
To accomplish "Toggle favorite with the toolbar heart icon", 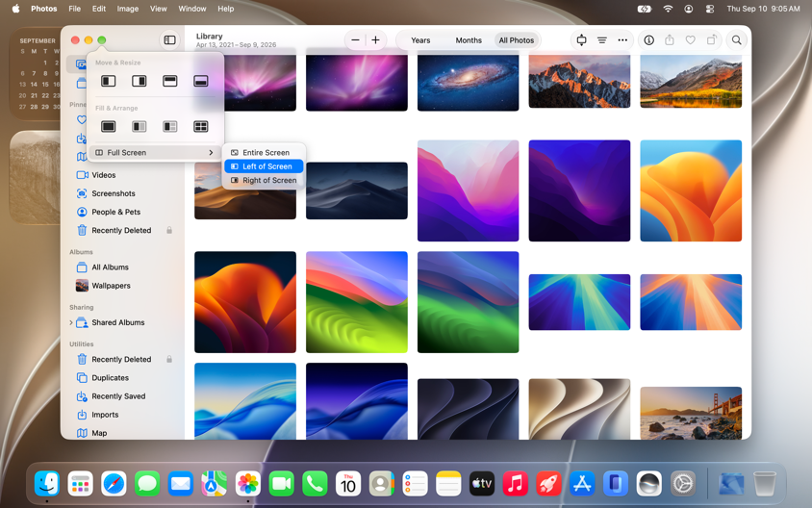I will click(691, 39).
